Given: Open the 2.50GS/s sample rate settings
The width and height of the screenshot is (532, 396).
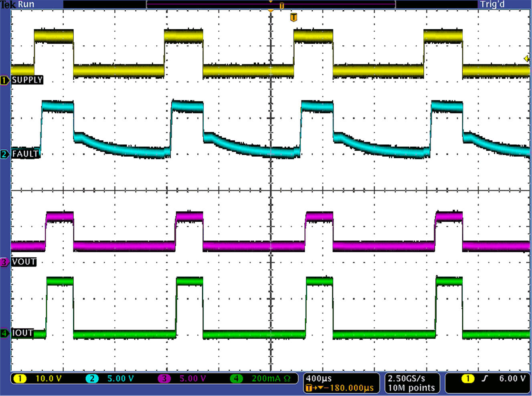Looking at the screenshot, I should click(406, 378).
